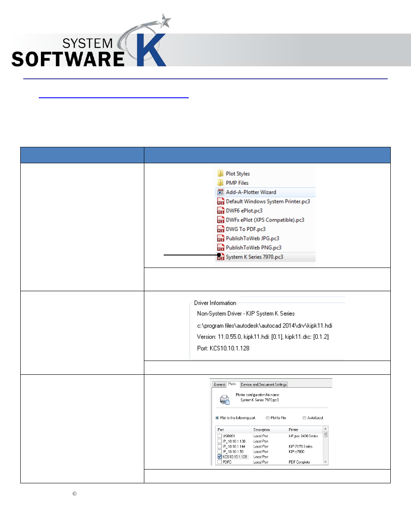Screen dimensions: 411x532
Task: Uncheck the KCS10.10.1.128 port checkbox
Action: pos(220,457)
